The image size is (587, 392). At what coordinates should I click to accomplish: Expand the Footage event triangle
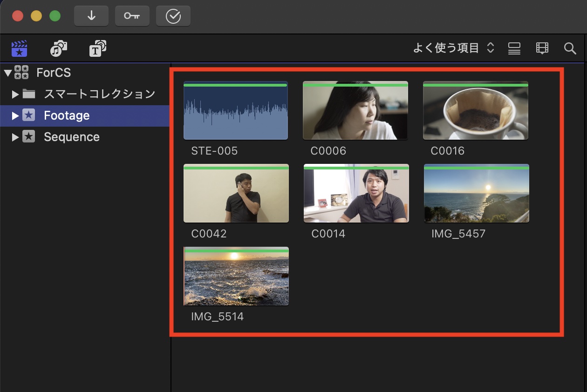(x=15, y=116)
